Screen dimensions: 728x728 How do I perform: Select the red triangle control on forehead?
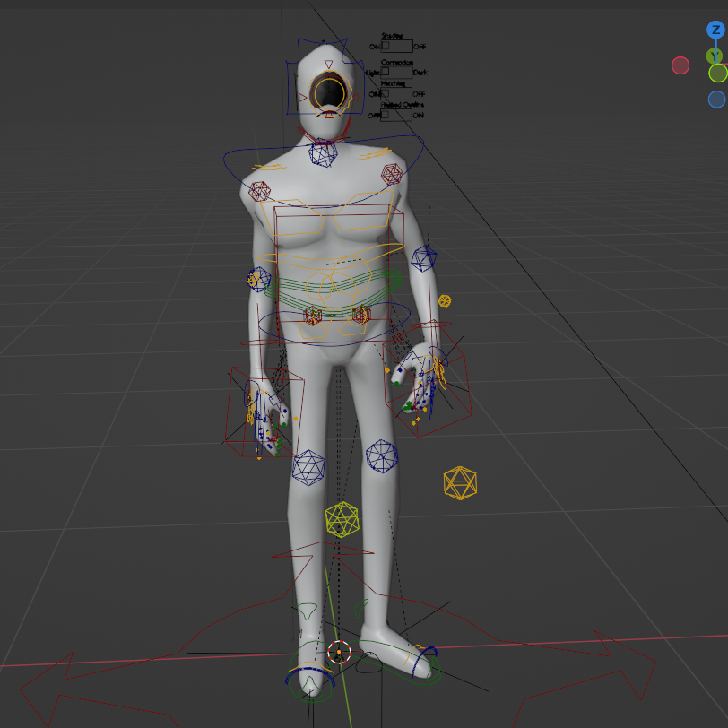(329, 65)
